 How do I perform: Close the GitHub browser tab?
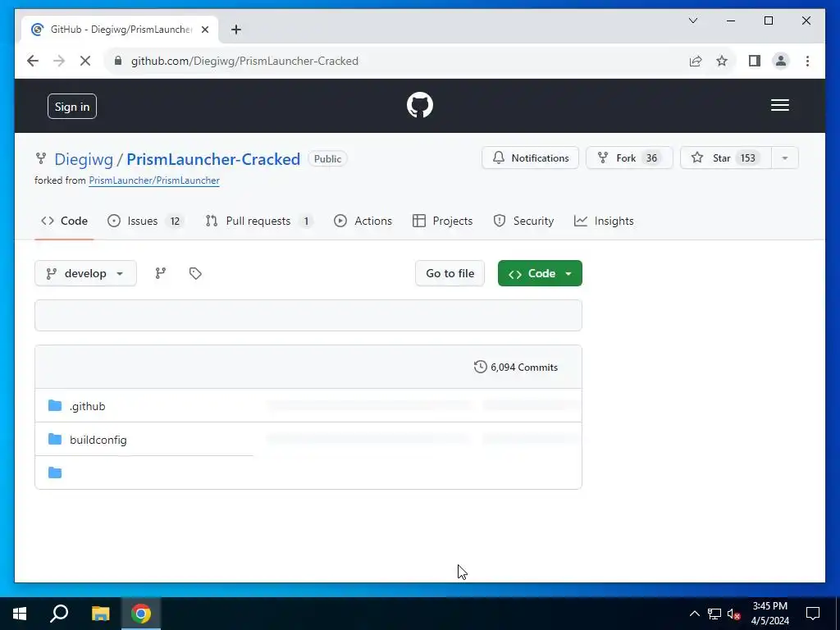coord(204,30)
